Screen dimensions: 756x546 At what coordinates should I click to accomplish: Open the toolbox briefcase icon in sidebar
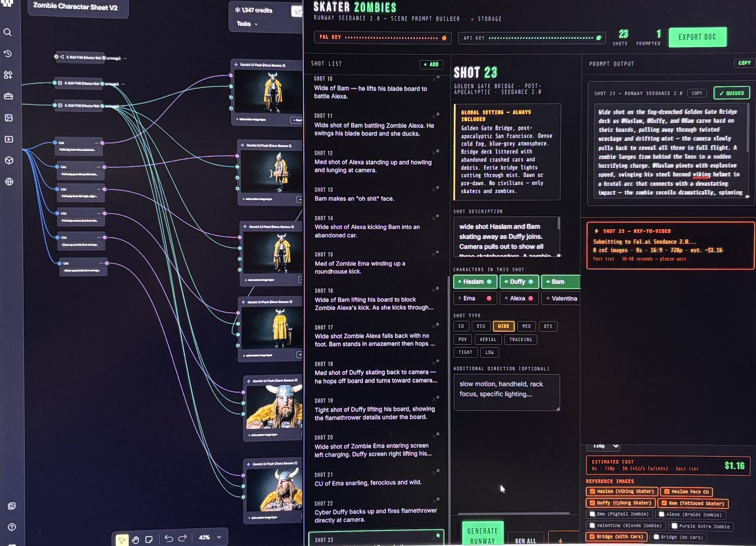[x=8, y=96]
